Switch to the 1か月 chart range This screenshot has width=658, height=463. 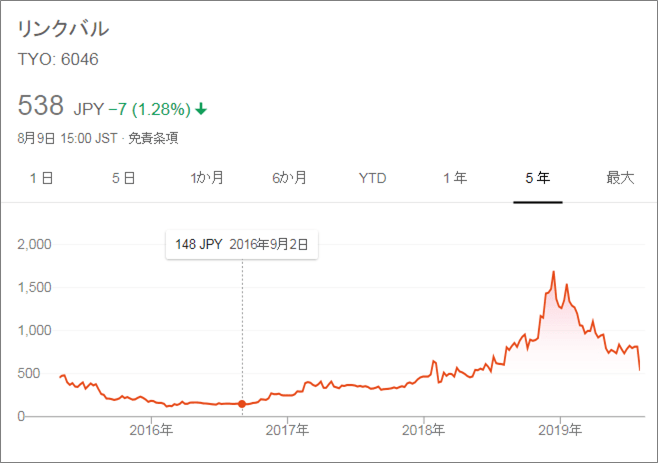pyautogui.click(x=207, y=178)
